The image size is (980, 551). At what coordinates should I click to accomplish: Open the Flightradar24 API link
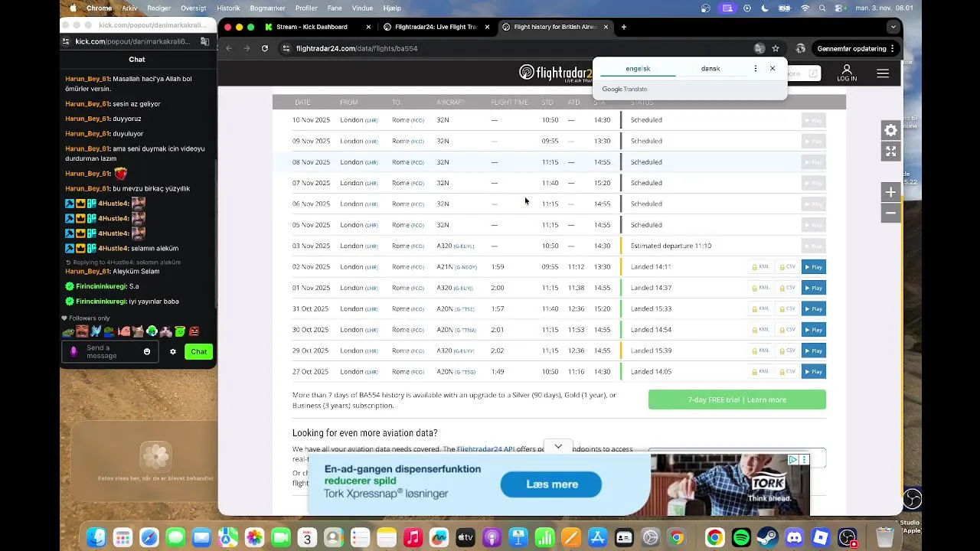pyautogui.click(x=485, y=449)
